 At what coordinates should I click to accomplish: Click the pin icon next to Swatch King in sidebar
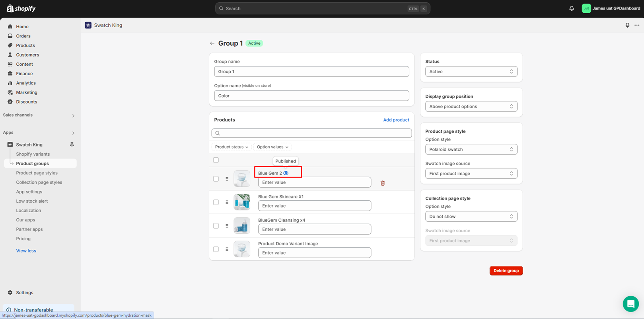click(x=72, y=145)
